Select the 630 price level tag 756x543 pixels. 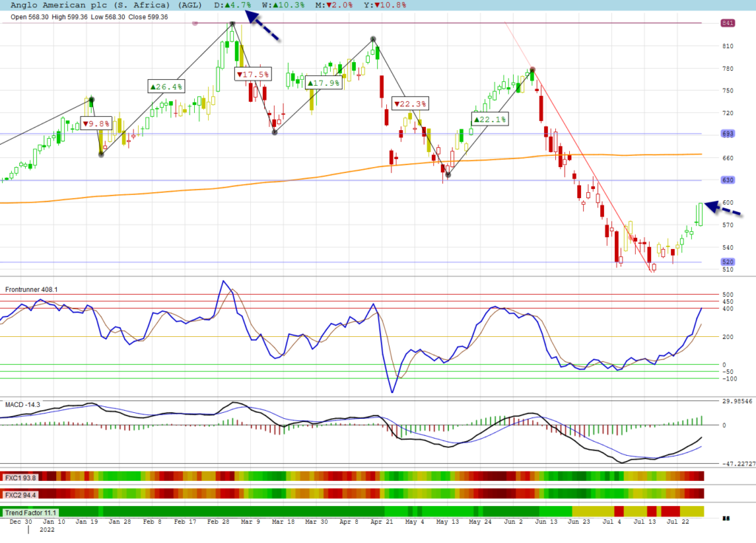pyautogui.click(x=727, y=180)
